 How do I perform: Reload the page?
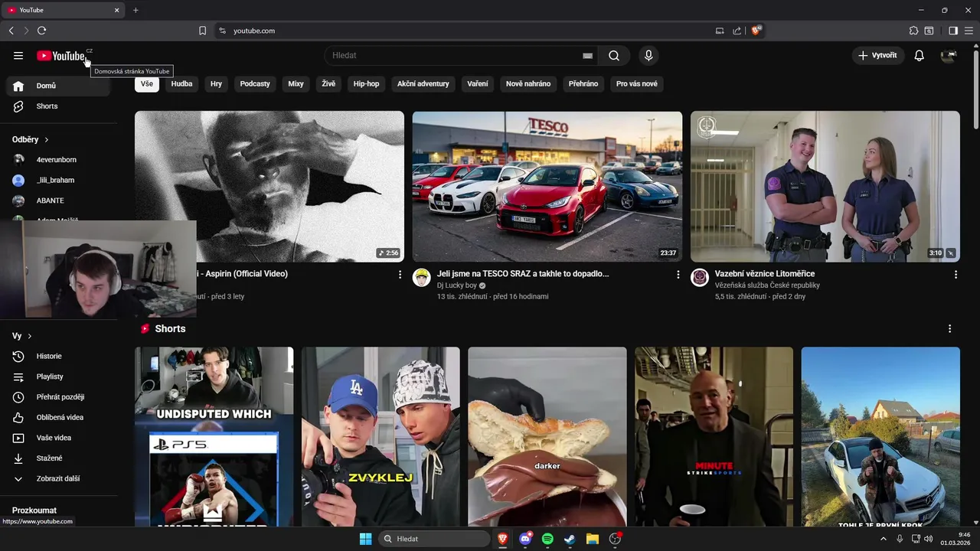(41, 31)
